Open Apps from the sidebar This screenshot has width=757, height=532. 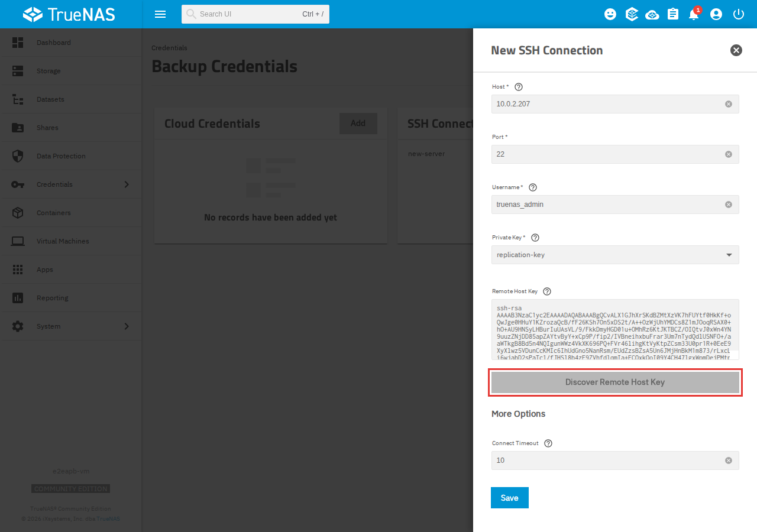pos(71,270)
